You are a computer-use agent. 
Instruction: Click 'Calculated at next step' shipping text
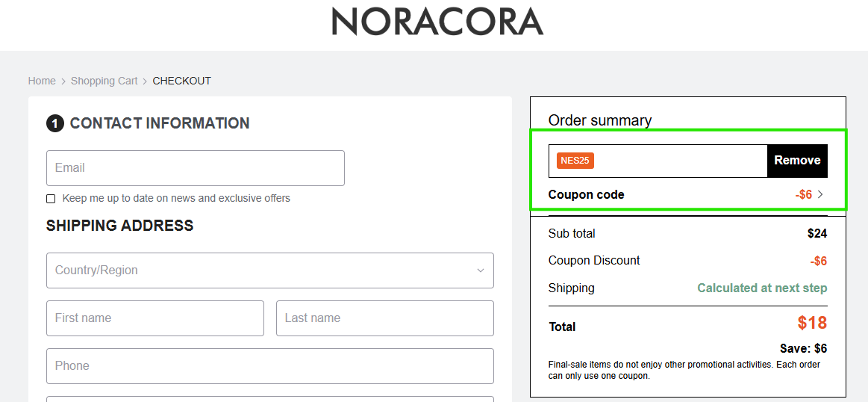click(762, 288)
